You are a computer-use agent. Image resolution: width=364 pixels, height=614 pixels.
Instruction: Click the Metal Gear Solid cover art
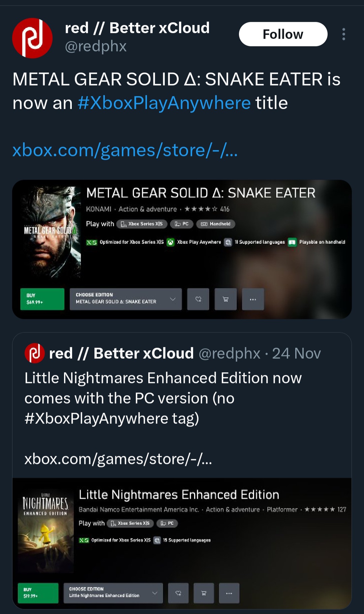50,232
